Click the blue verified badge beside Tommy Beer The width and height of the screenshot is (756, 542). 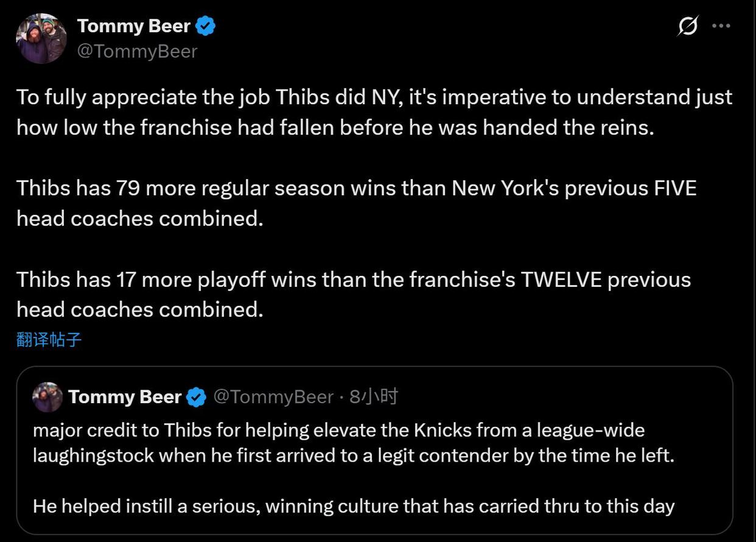205,26
